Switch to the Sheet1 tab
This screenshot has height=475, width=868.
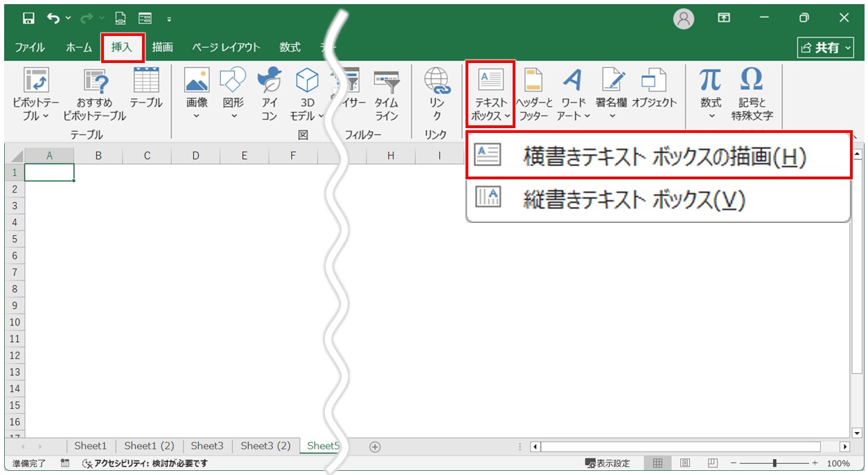91,446
